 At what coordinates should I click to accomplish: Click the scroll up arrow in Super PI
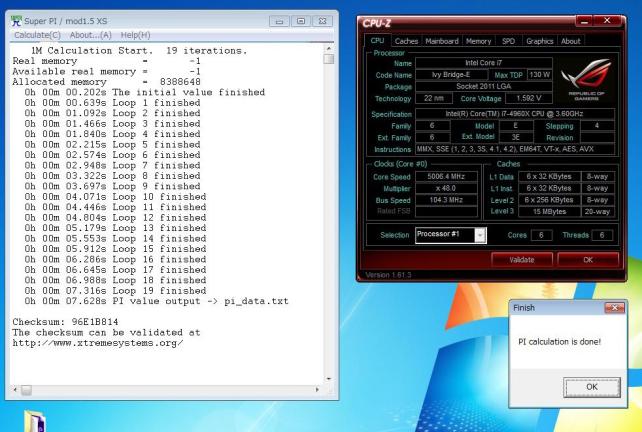[x=330, y=60]
